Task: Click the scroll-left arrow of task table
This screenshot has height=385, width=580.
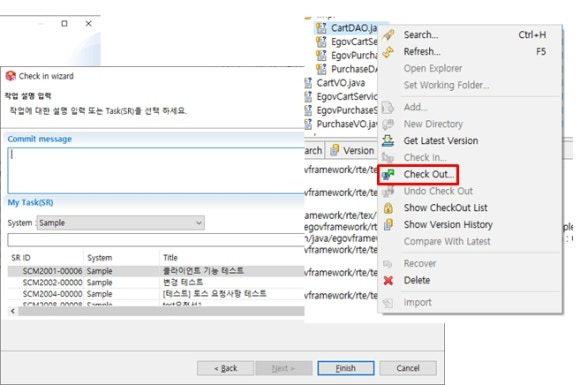Action: [x=13, y=311]
